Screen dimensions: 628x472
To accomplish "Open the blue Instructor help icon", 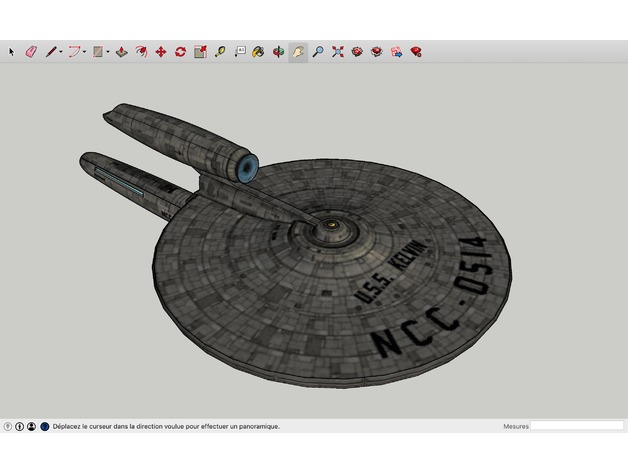I will click(x=45, y=426).
